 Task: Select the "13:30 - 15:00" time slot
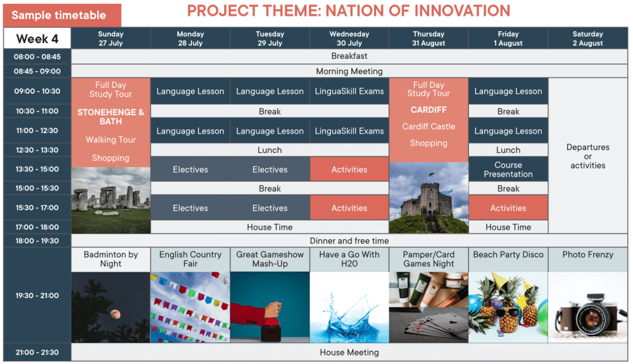pos(37,169)
